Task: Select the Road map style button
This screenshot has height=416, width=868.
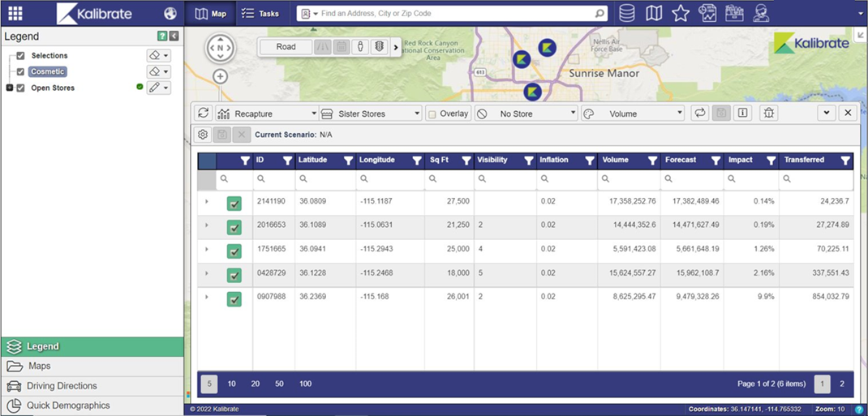Action: [x=286, y=47]
